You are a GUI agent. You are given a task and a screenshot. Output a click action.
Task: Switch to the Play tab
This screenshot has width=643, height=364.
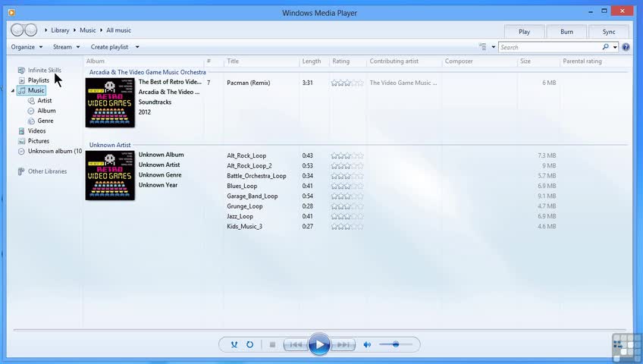click(524, 32)
